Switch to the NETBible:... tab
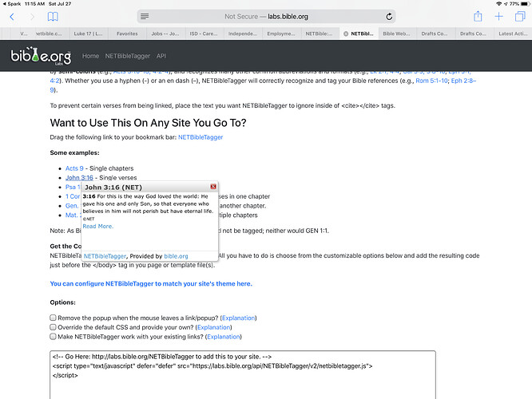The image size is (532, 399). [320, 34]
